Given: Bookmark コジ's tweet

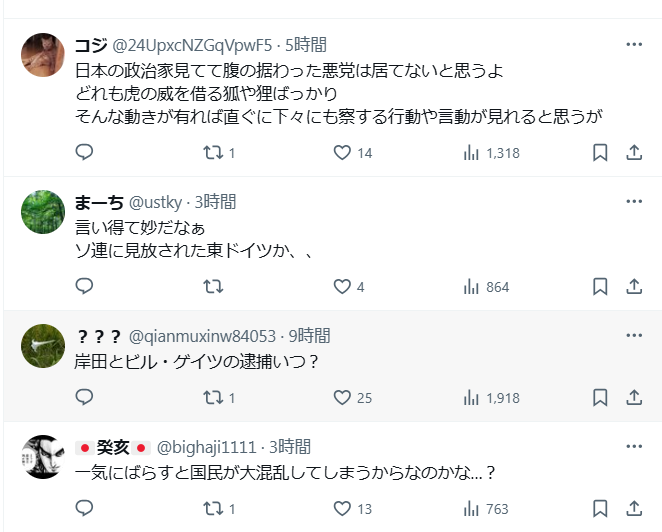Looking at the screenshot, I should click(600, 153).
